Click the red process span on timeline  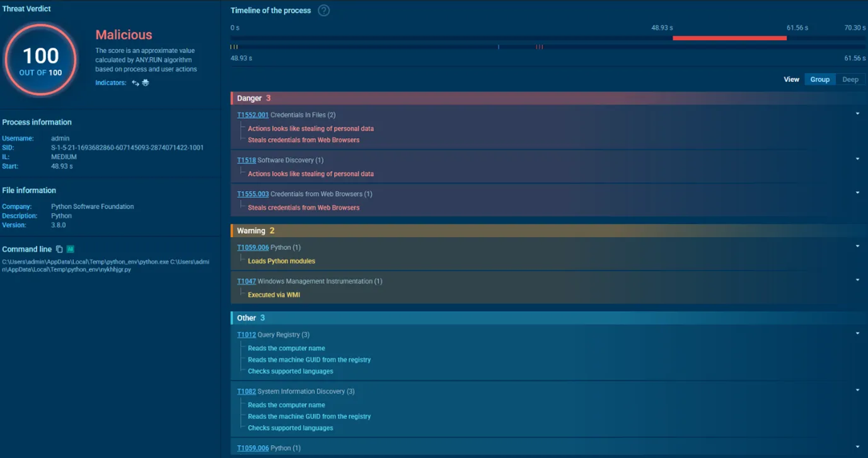click(729, 38)
